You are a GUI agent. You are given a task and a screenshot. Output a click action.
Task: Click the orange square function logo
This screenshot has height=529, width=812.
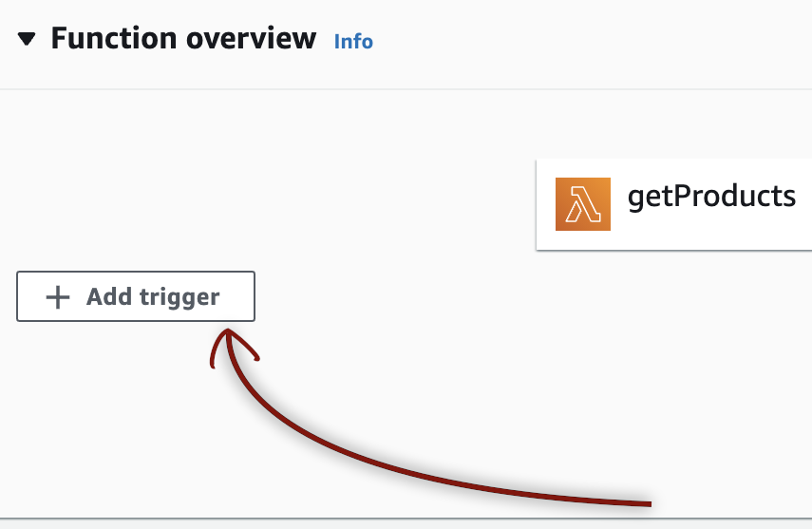click(583, 204)
